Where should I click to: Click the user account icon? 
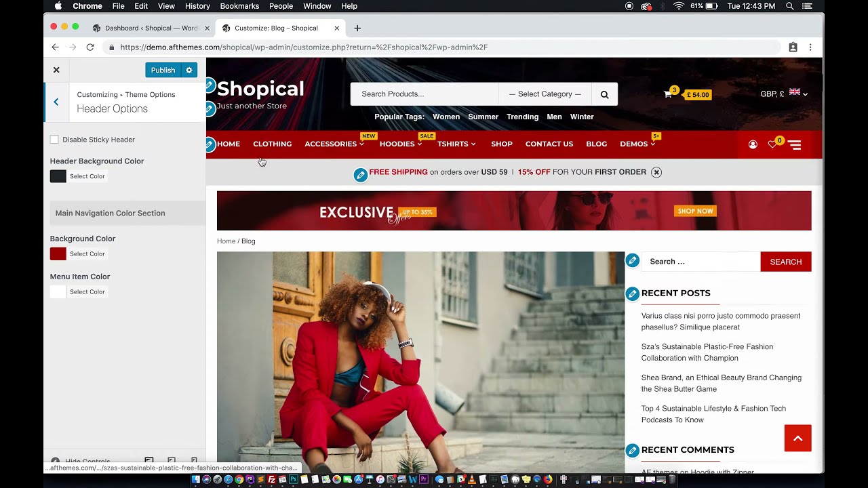click(753, 144)
